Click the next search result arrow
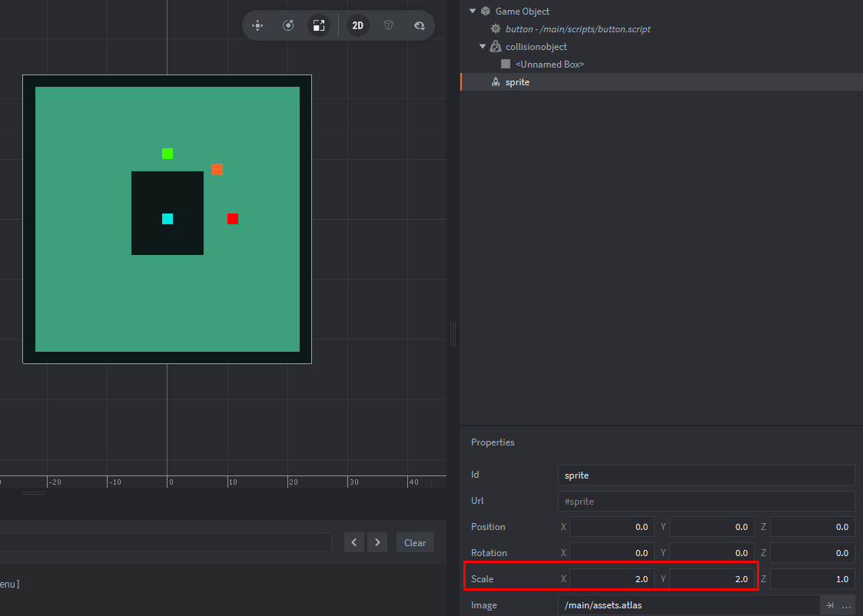Screen dimensions: 863x616 tap(377, 542)
